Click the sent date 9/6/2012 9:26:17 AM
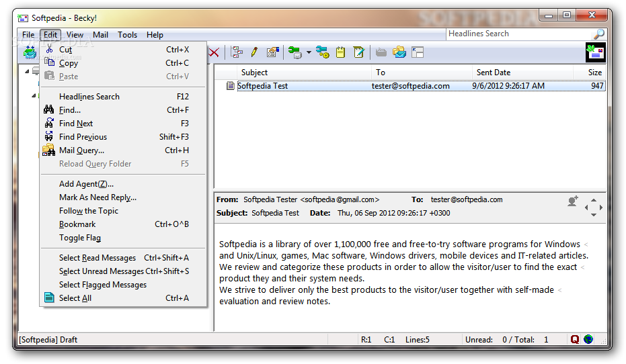This screenshot has width=626, height=364. click(x=508, y=86)
